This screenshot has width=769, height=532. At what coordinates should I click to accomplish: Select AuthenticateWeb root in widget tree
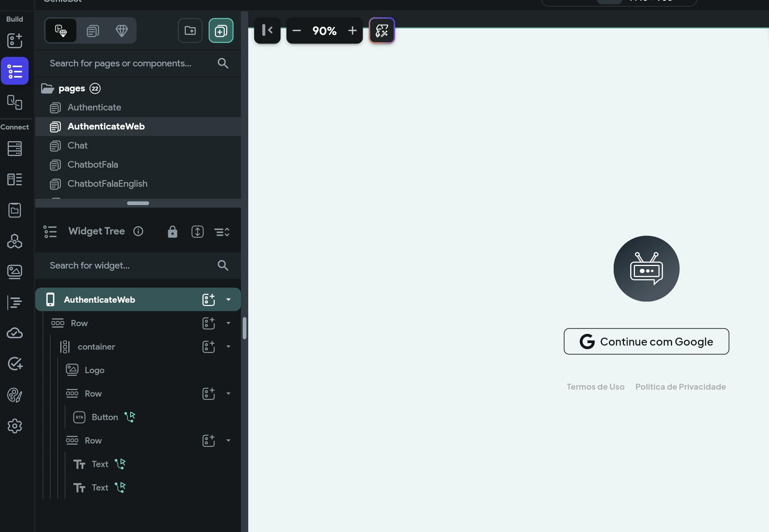138,300
